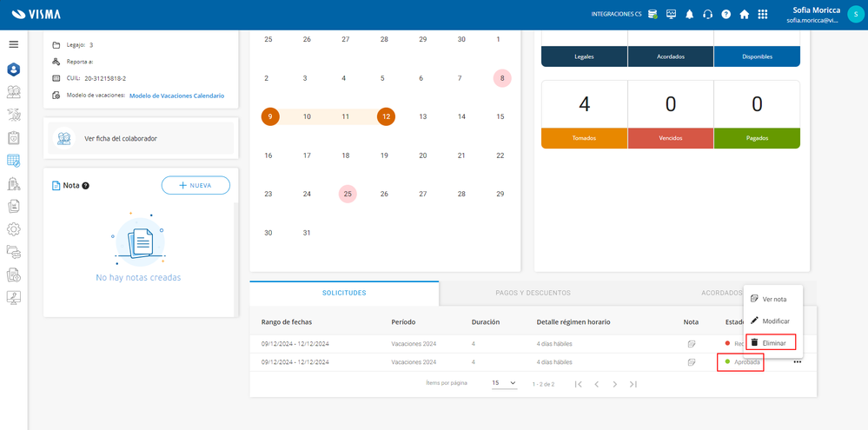Viewport: 868px width, 430px height.
Task: Switch to the SOLICITUDES tab
Action: click(x=344, y=293)
